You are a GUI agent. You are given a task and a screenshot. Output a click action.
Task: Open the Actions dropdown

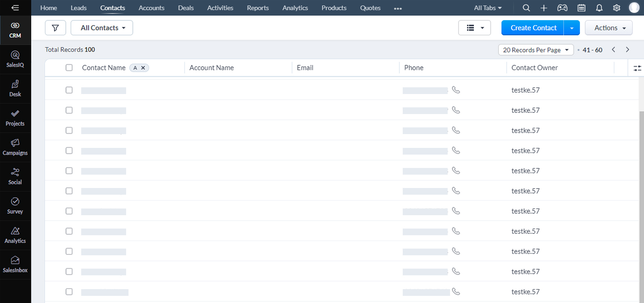609,28
